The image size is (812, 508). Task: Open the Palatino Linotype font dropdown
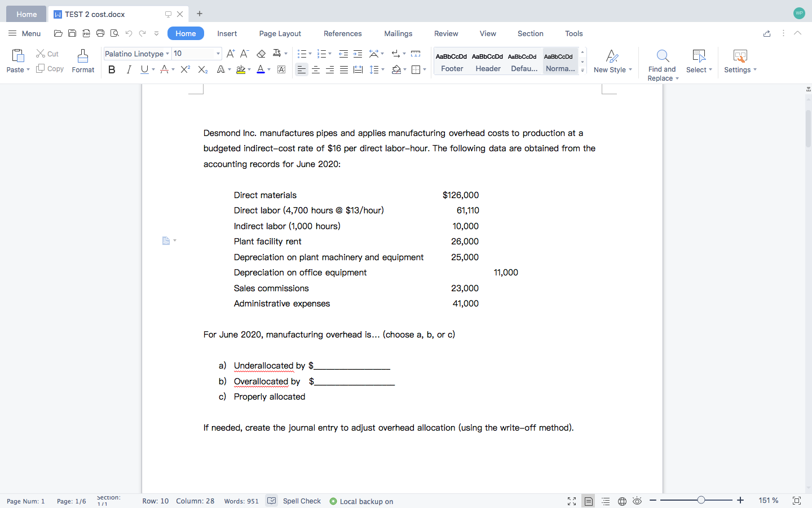[x=167, y=54]
